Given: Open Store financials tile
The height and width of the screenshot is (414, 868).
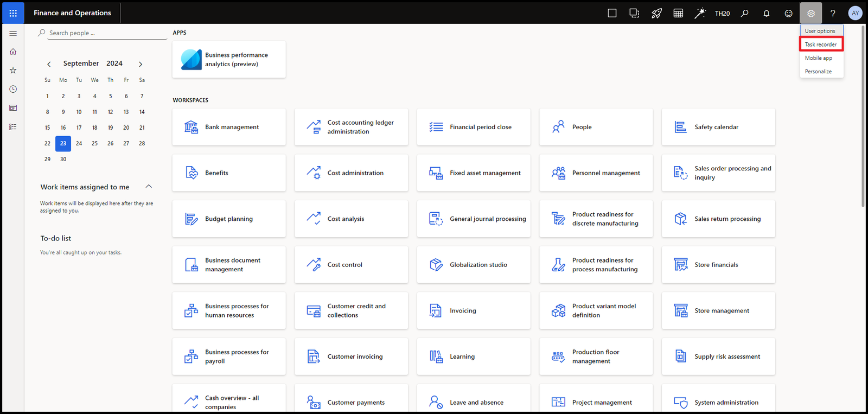Looking at the screenshot, I should [718, 265].
